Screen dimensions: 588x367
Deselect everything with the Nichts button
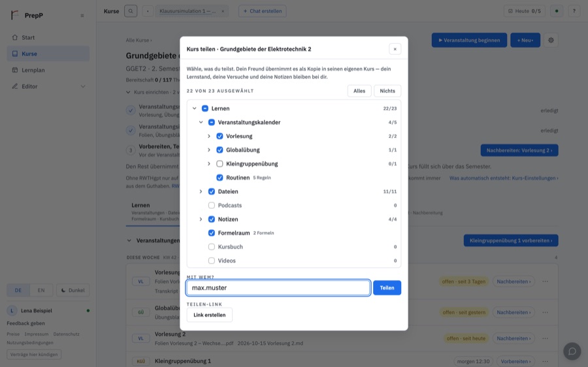[387, 91]
